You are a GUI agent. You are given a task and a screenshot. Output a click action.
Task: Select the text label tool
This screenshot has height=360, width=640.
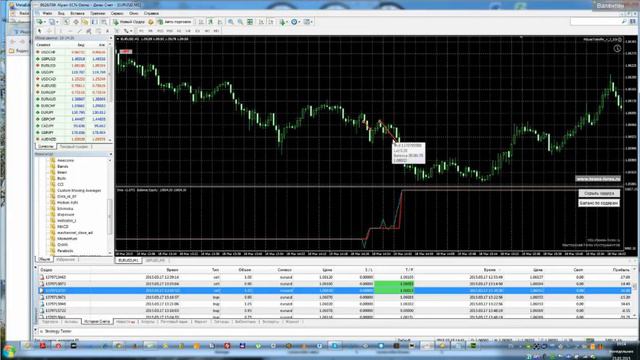[x=116, y=31]
